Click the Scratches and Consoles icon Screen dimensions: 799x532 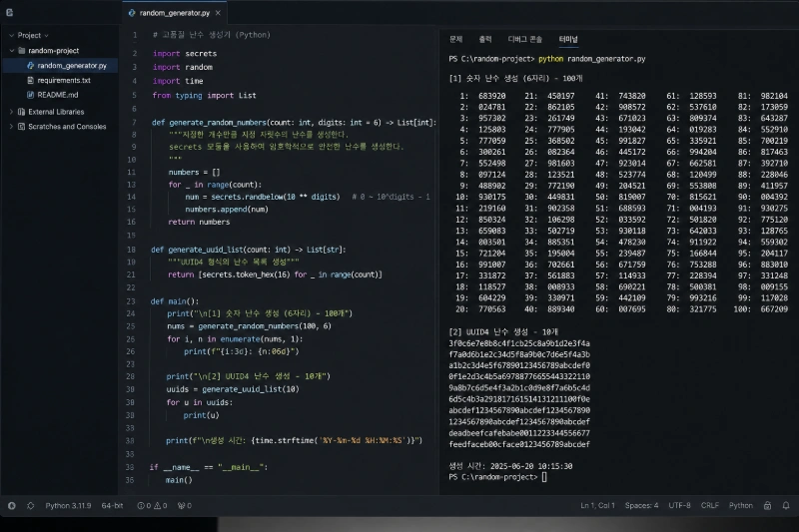[21, 127]
